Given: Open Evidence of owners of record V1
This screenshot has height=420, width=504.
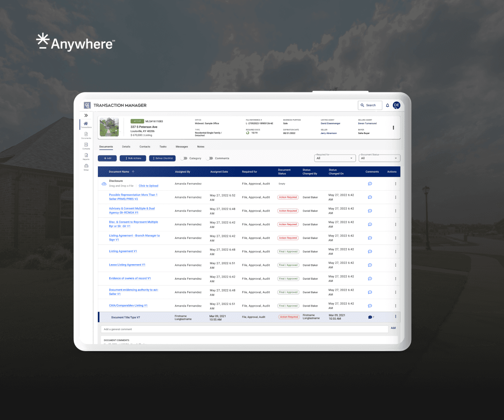Looking at the screenshot, I should click(130, 278).
